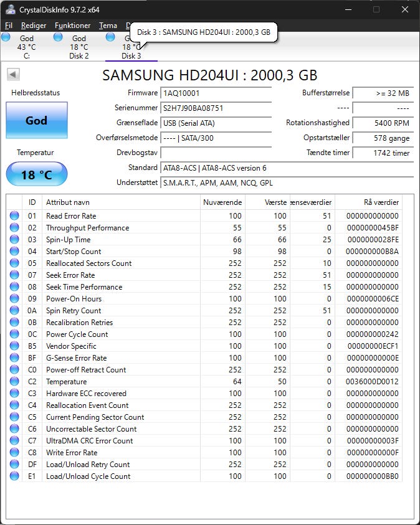The height and width of the screenshot is (525, 420).
Task: Click the Spin Retry Count attribute name
Action: pyautogui.click(x=74, y=311)
